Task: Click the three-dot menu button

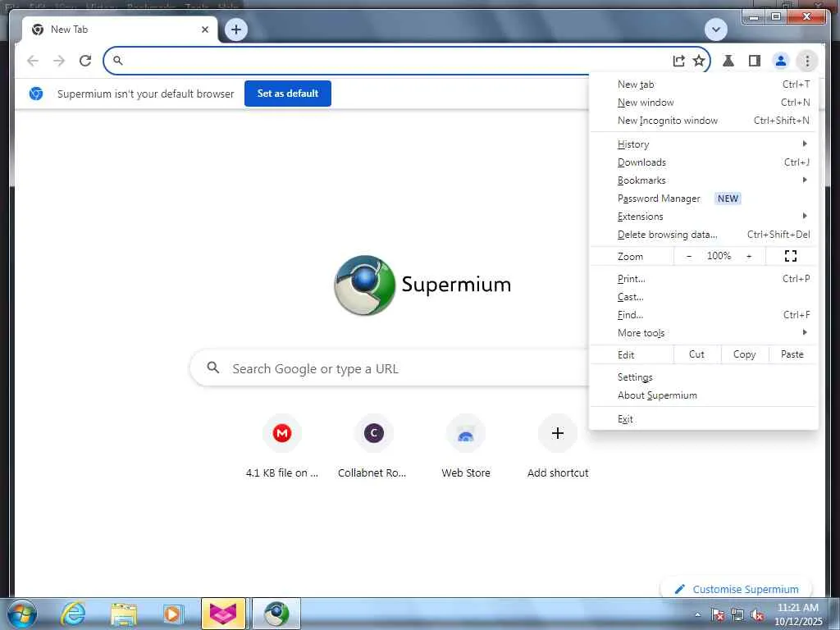Action: pos(807,61)
